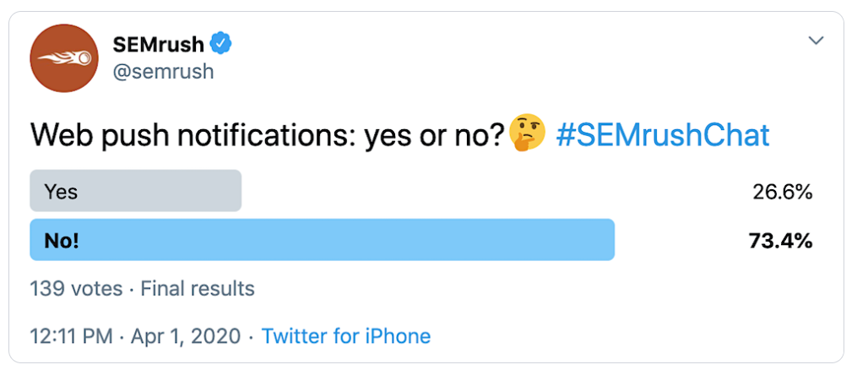
Task: Open the SEMrush profile avatar
Action: (64, 58)
